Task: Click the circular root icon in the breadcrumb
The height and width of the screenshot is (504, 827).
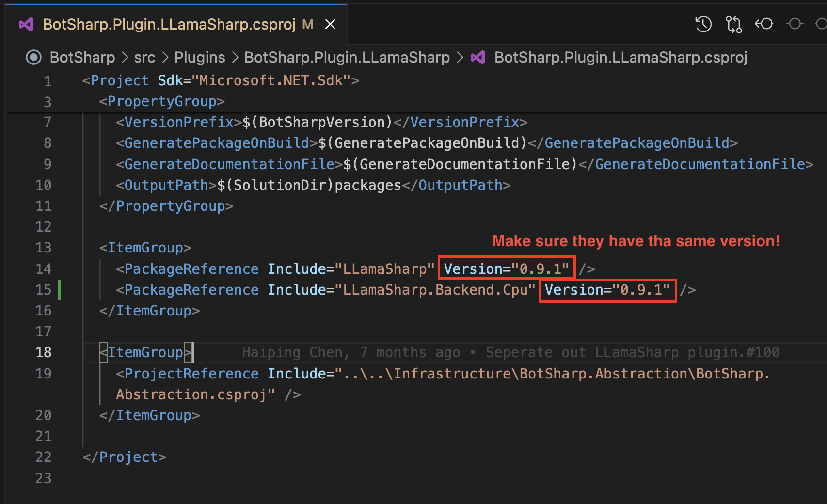Action: point(33,57)
